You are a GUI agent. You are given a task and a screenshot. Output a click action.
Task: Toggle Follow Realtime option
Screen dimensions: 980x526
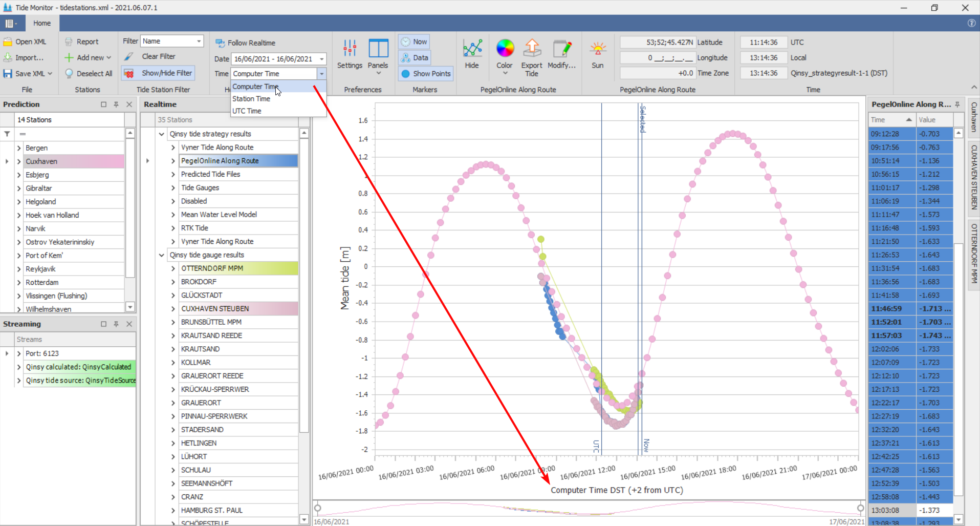pos(246,43)
